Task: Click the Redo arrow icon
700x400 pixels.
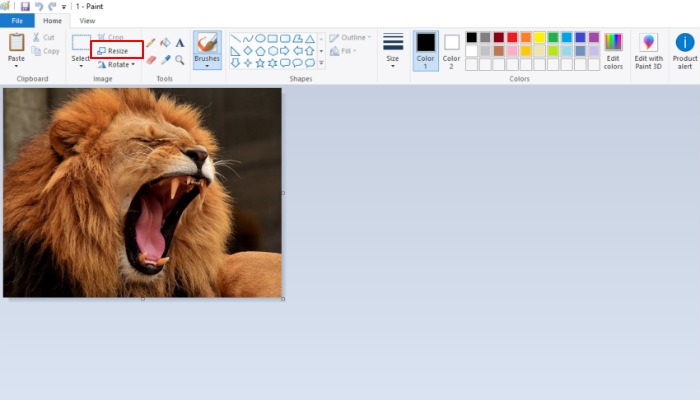Action: [52, 6]
